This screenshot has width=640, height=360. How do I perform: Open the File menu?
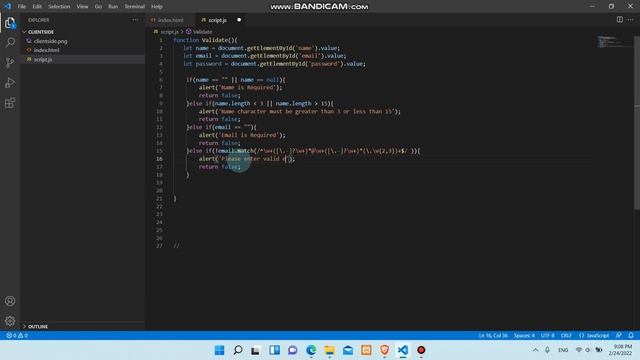click(22, 7)
